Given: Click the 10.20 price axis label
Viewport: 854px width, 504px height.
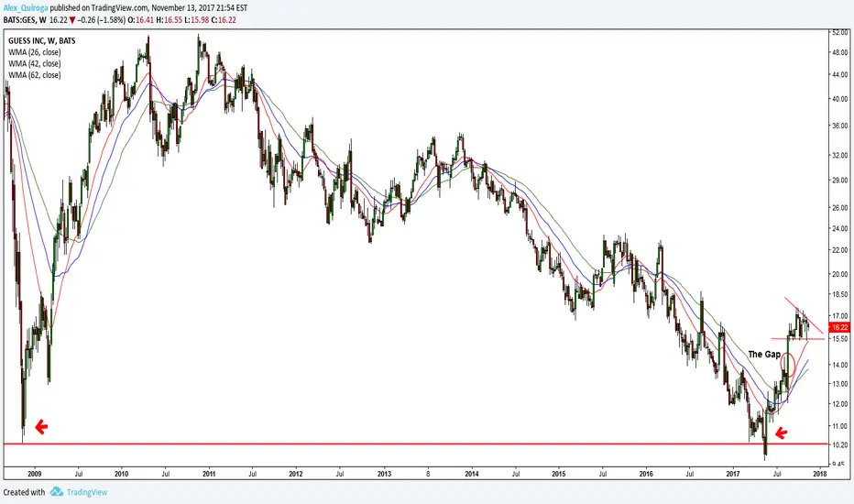Looking at the screenshot, I should [839, 445].
